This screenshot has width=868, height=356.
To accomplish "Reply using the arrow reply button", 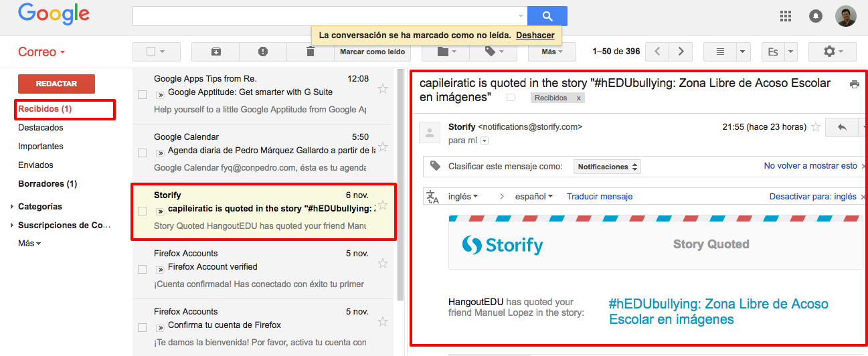I will coord(842,126).
